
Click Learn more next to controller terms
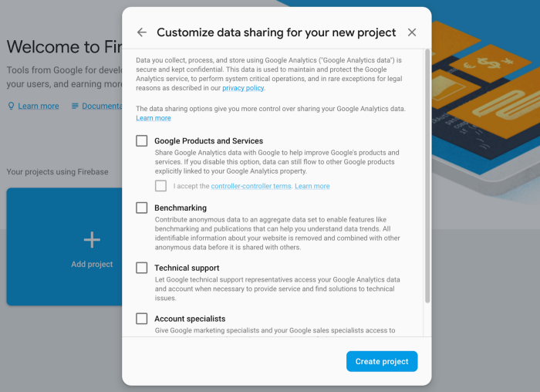312,186
